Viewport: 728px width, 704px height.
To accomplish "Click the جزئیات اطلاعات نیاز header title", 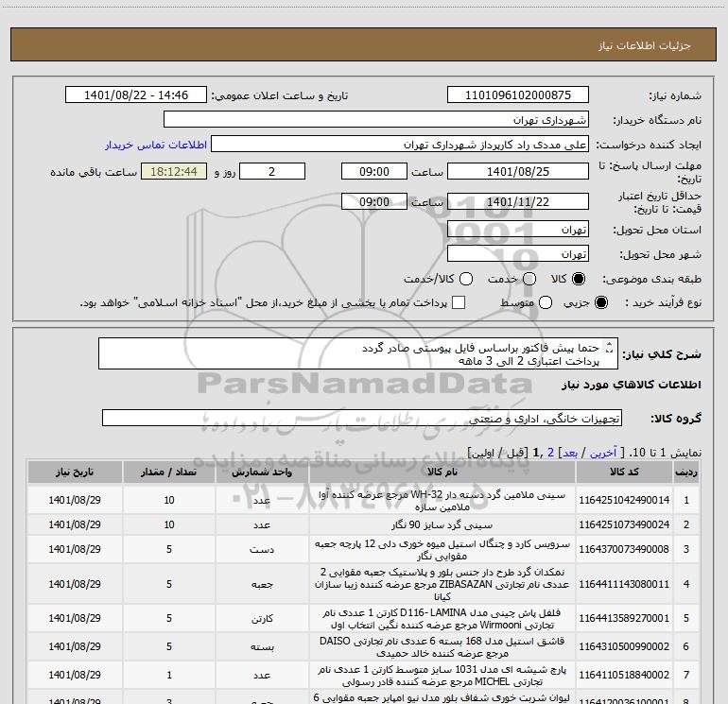I will (644, 45).
